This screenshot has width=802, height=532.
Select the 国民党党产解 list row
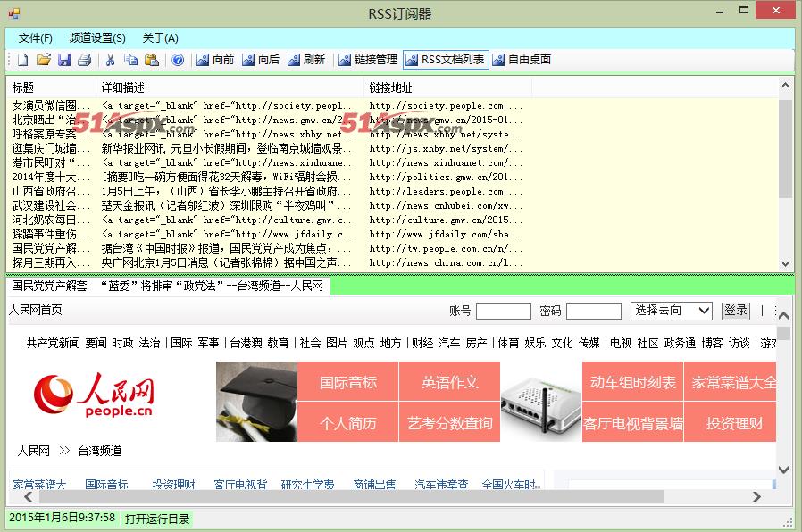click(x=267, y=249)
